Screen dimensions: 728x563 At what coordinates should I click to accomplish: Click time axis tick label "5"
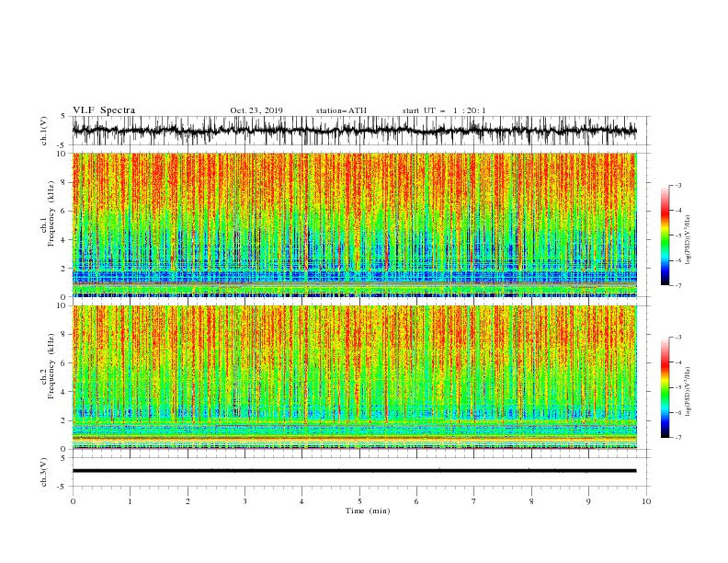[x=359, y=501]
